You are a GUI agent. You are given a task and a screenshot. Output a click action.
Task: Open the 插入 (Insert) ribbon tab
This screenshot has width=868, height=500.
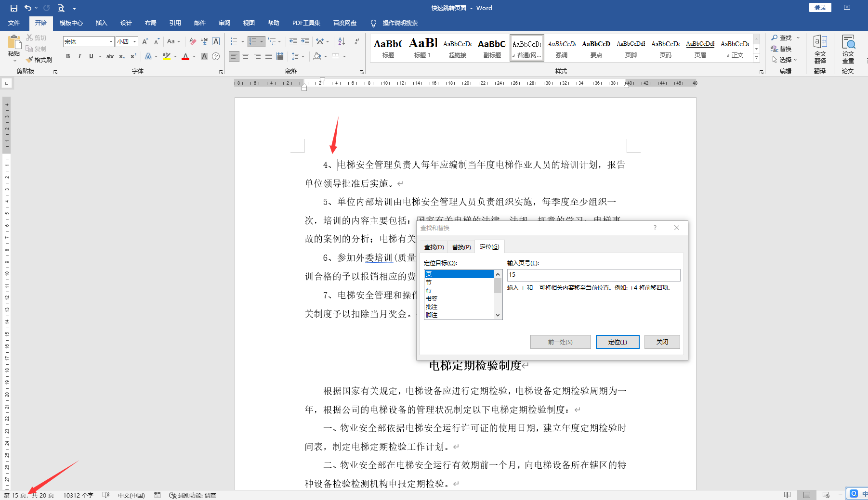click(101, 23)
